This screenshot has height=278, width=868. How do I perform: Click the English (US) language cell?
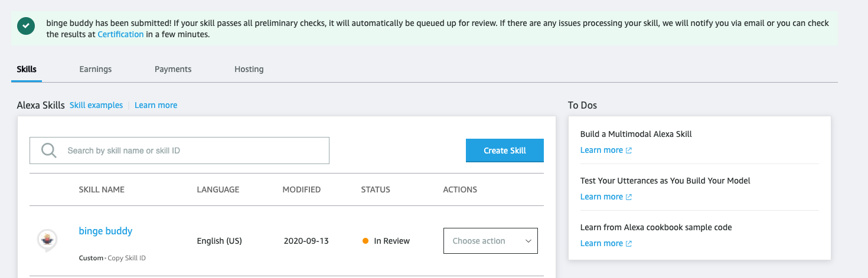coord(220,241)
